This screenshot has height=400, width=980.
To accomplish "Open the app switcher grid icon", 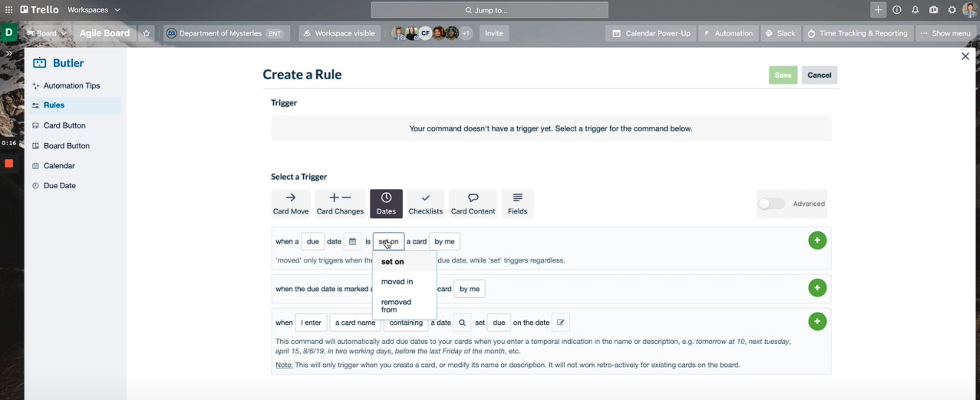I will [x=9, y=10].
